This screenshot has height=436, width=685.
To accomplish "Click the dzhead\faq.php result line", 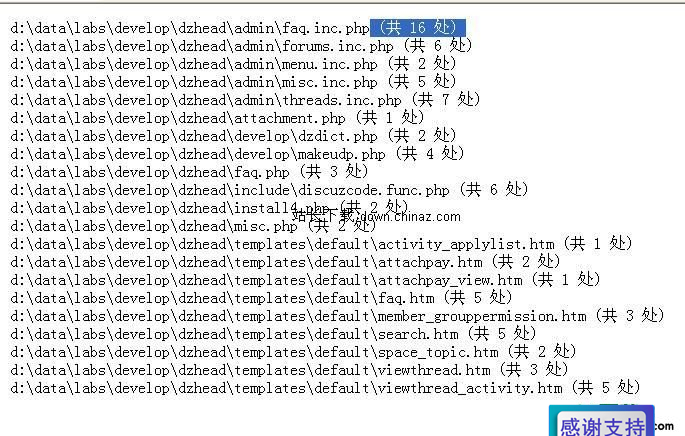I will 189,172.
